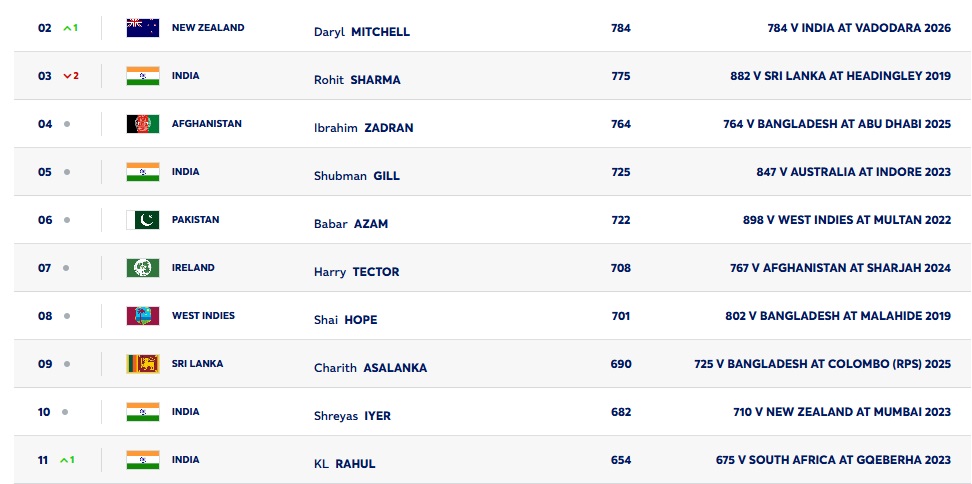
Task: Click Shreyas Iyer's rating of 682
Action: click(x=621, y=412)
